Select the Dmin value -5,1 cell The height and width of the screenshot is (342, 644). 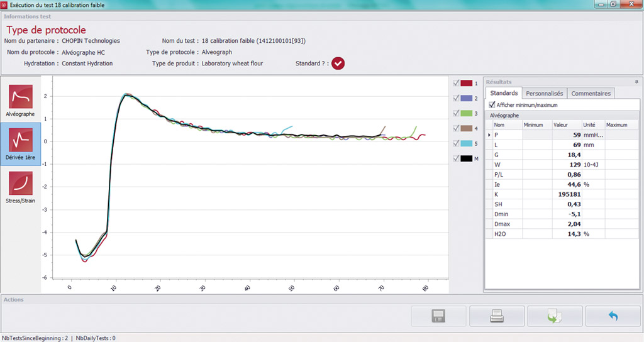(x=567, y=214)
